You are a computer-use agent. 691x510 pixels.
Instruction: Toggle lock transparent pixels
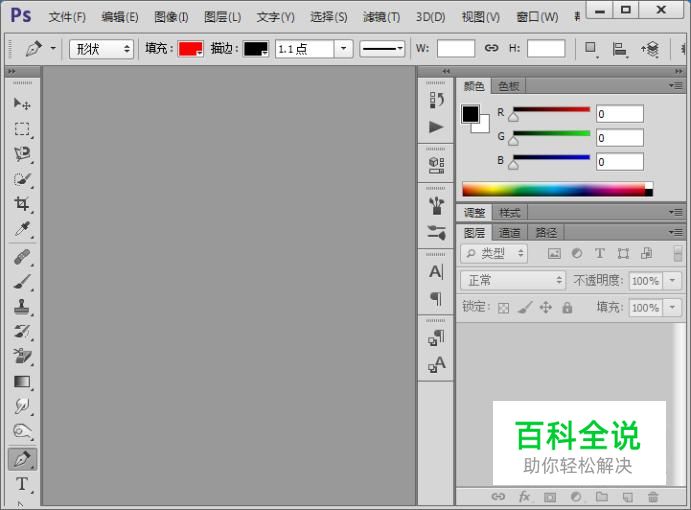pyautogui.click(x=503, y=308)
